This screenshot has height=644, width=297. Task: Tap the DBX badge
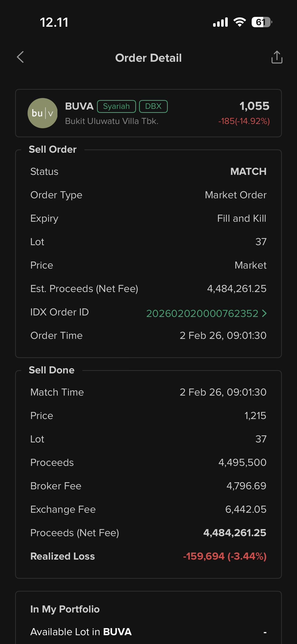pos(153,106)
